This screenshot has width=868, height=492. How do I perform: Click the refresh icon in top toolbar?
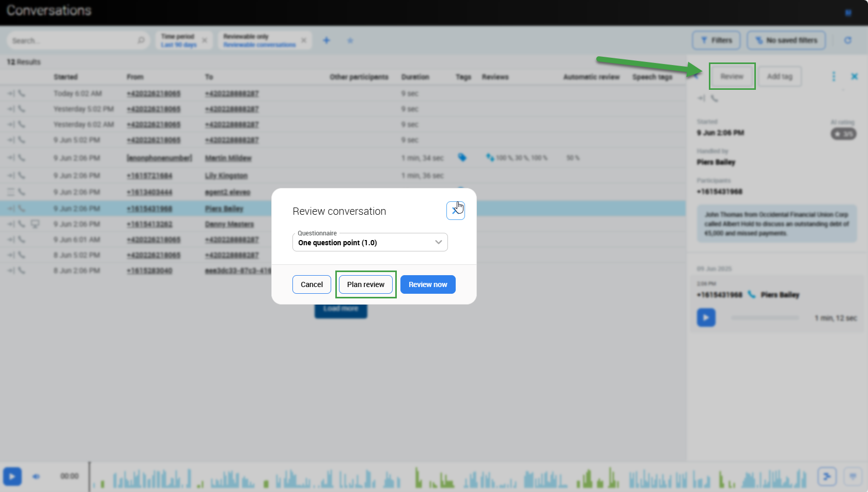pos(848,40)
